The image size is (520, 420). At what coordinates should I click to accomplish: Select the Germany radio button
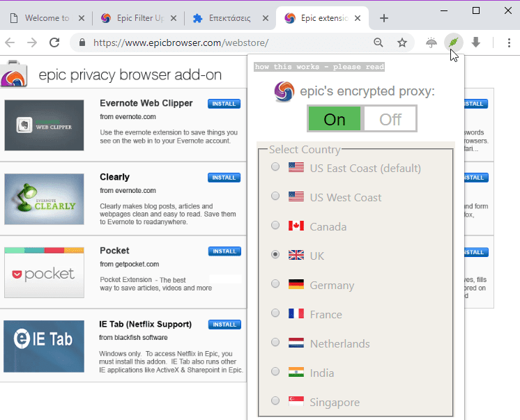pyautogui.click(x=275, y=283)
